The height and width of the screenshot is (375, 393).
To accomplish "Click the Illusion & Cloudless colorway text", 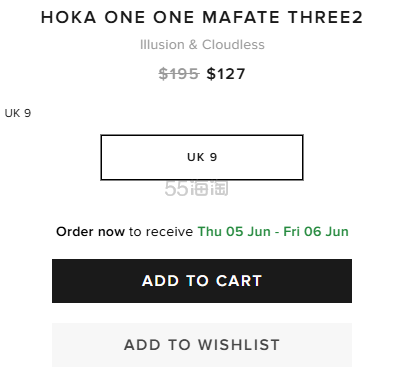I will (x=202, y=45).
